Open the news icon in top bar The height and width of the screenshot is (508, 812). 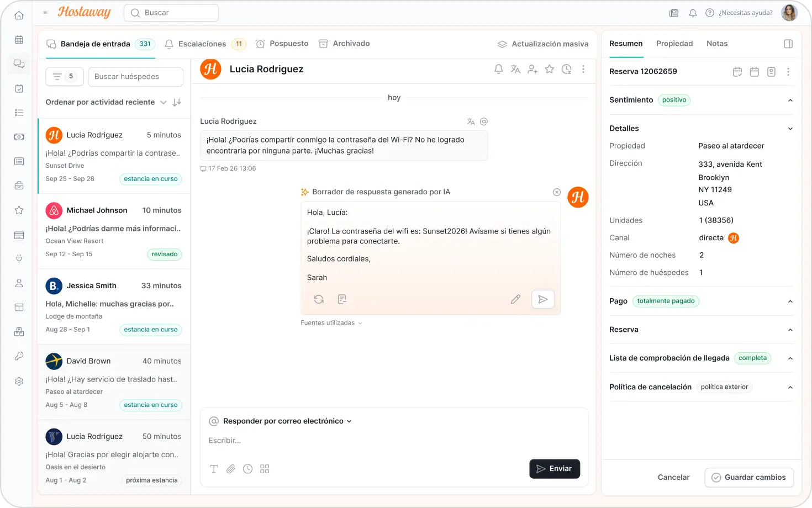click(674, 13)
